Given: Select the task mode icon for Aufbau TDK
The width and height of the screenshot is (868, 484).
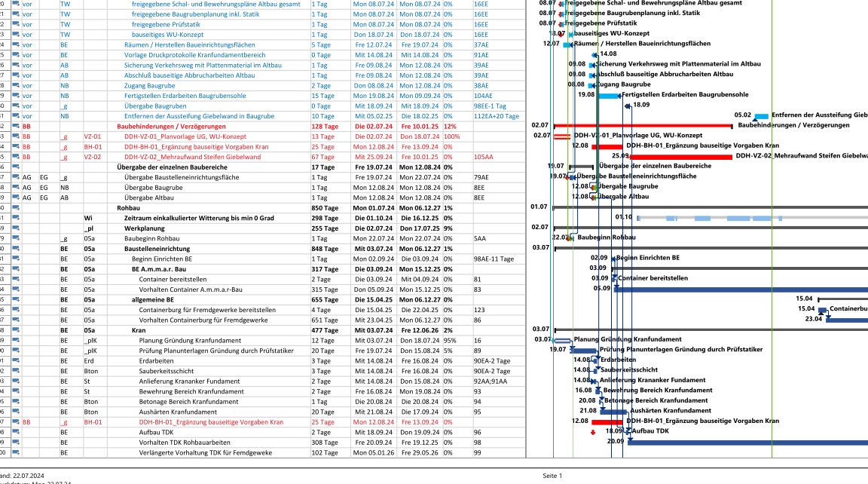Looking at the screenshot, I should [15, 432].
